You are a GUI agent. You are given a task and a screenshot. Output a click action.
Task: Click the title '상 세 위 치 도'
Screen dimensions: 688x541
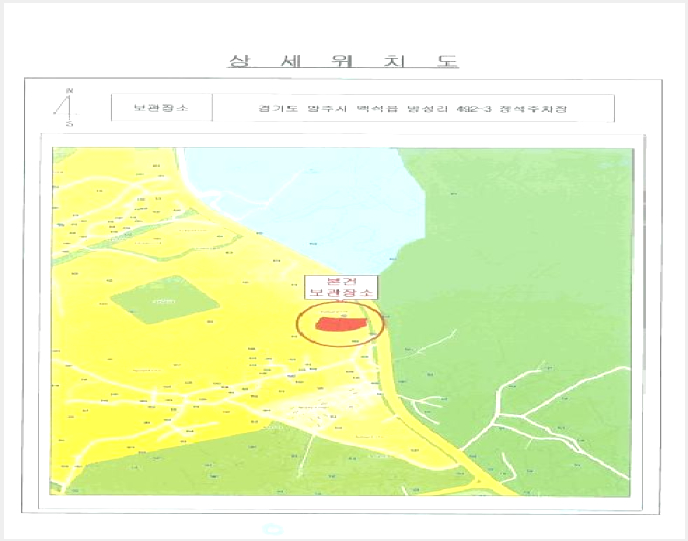pyautogui.click(x=343, y=61)
